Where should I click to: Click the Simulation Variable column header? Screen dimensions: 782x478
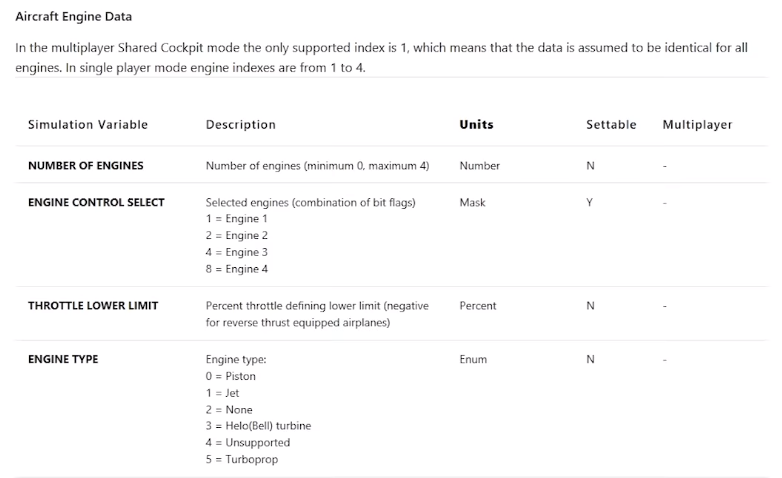[x=87, y=125]
